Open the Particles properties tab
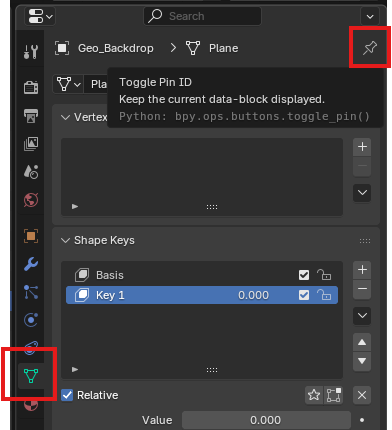Image resolution: width=392 pixels, height=430 pixels. [x=31, y=292]
